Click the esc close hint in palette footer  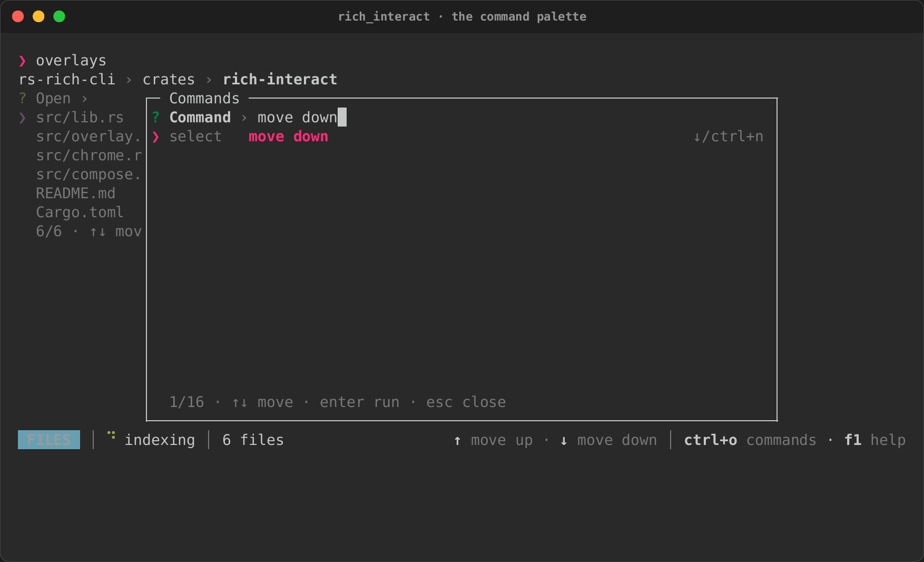pyautogui.click(x=466, y=402)
